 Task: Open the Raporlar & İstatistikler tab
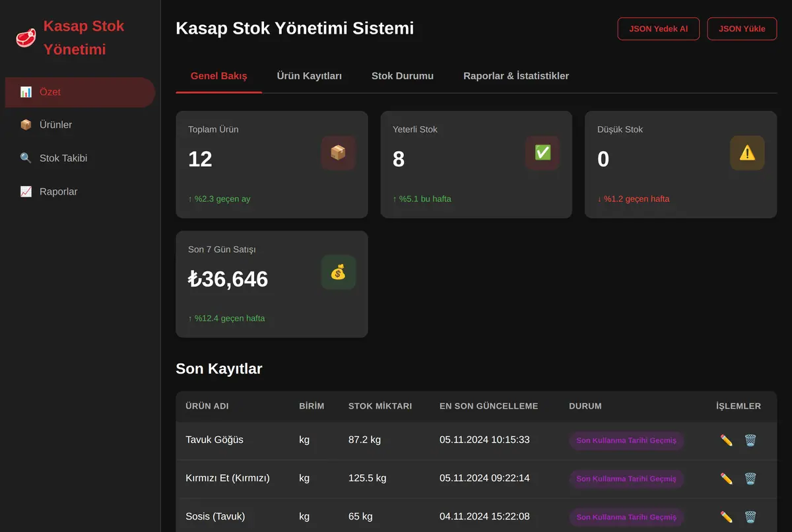516,76
